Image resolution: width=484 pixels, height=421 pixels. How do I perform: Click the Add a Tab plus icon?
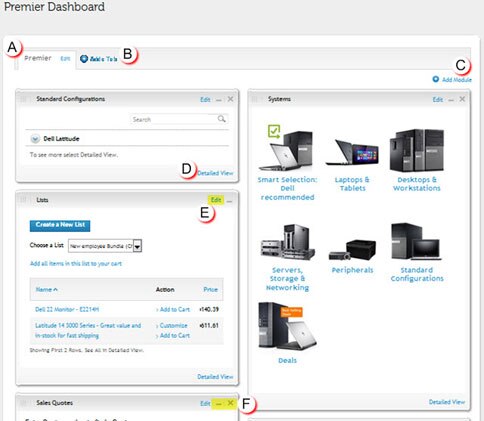(84, 59)
